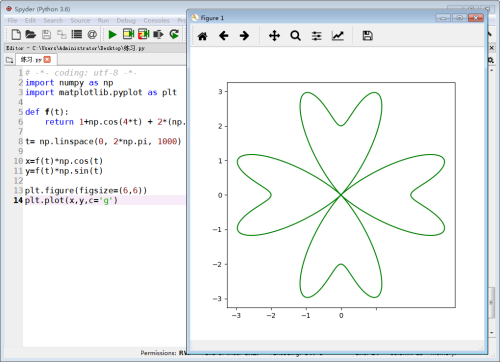Minimize the Figure 1 window
The height and width of the screenshot is (362, 500).
click(443, 18)
